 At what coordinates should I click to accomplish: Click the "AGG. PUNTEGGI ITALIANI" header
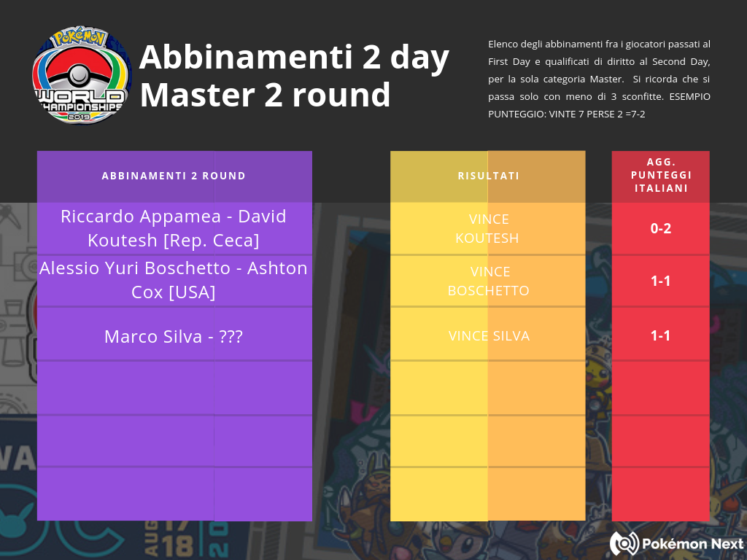point(660,175)
